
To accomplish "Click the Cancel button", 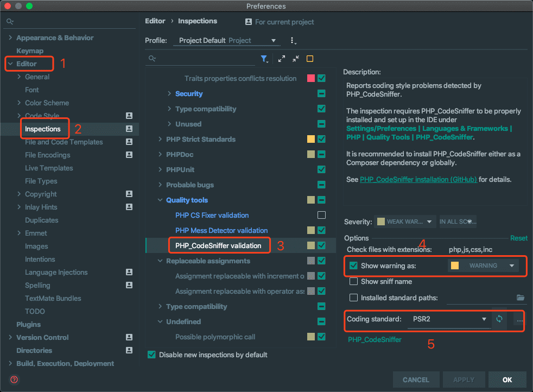I will 416,380.
